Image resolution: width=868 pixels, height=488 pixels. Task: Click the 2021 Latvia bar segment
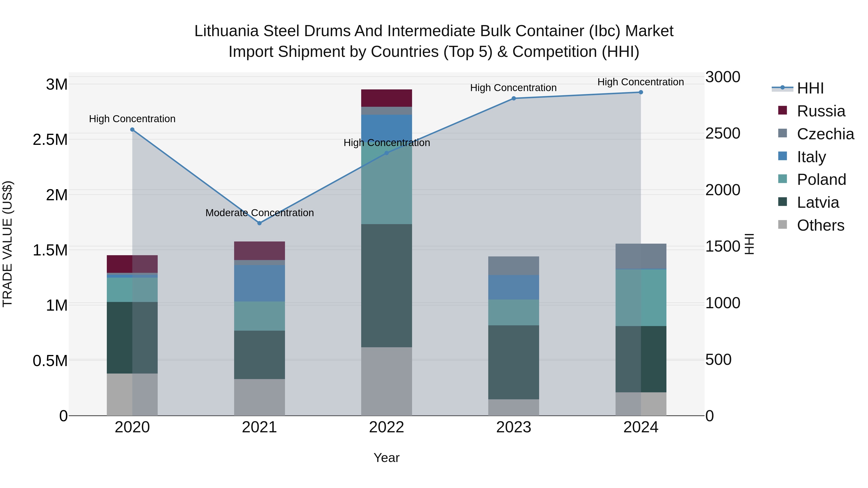tap(259, 355)
